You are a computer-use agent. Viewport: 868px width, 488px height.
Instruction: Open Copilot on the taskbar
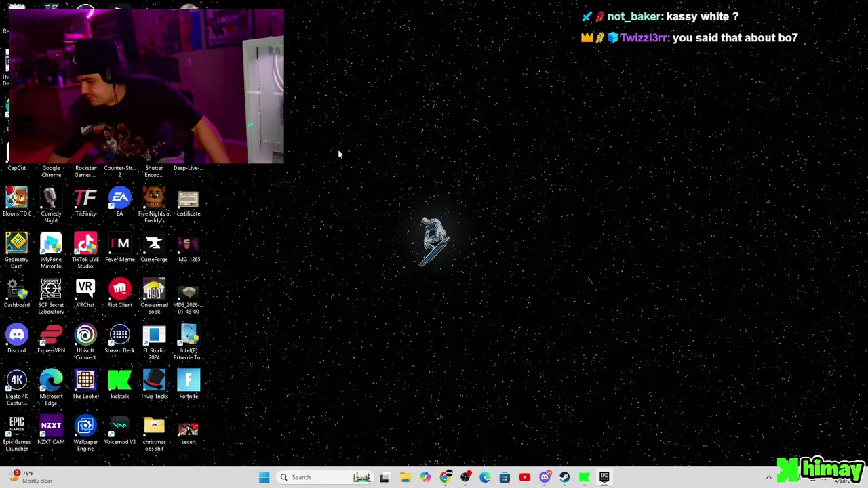pyautogui.click(x=425, y=477)
